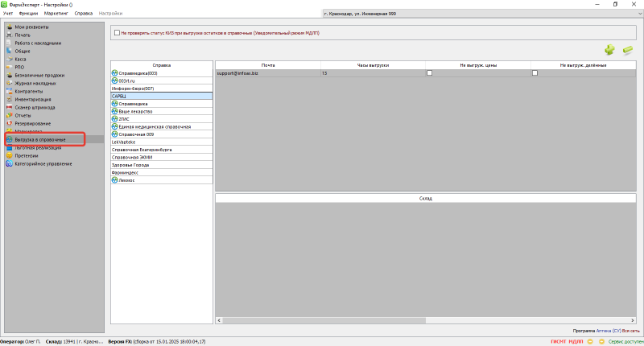Click the Печать printer icon
This screenshot has width=644, height=346.
(10, 35)
